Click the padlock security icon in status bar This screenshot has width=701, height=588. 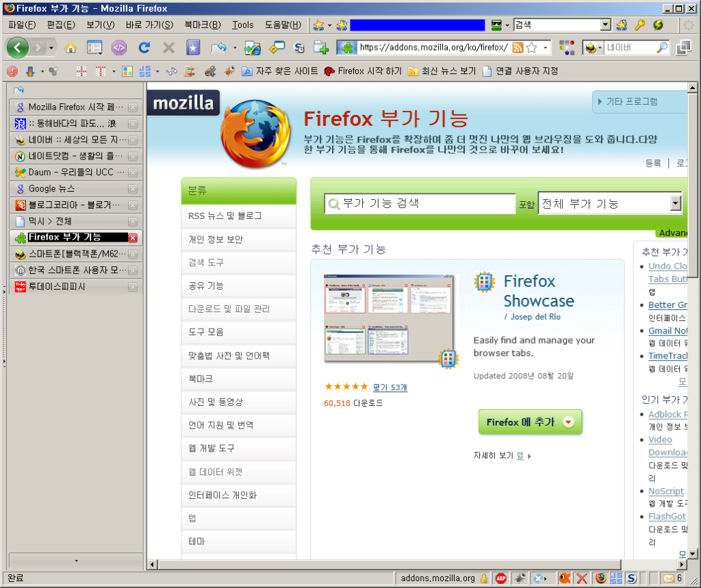[x=484, y=578]
